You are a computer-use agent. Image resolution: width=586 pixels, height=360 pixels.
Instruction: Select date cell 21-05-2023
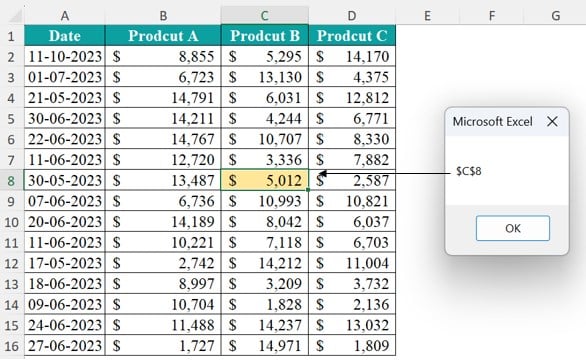[65, 98]
